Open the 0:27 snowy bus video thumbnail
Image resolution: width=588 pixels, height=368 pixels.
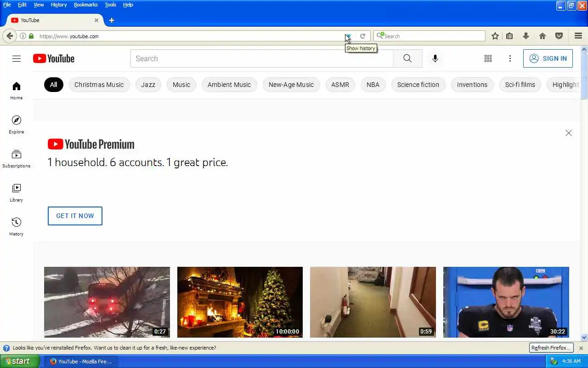pos(107,302)
